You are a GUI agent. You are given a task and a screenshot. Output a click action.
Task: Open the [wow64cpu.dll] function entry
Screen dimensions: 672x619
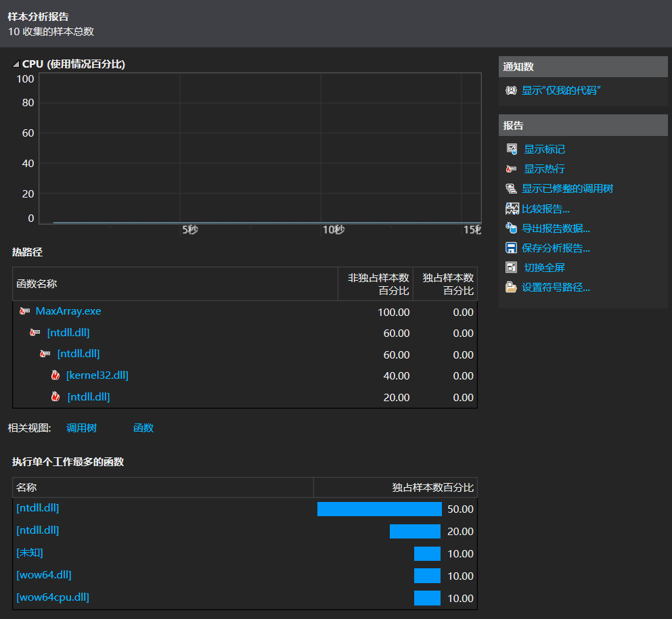pyautogui.click(x=53, y=597)
